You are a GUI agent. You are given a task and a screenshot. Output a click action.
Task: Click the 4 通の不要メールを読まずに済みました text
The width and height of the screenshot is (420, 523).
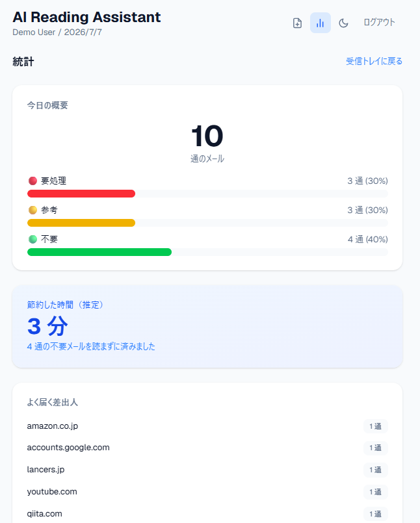coord(91,346)
